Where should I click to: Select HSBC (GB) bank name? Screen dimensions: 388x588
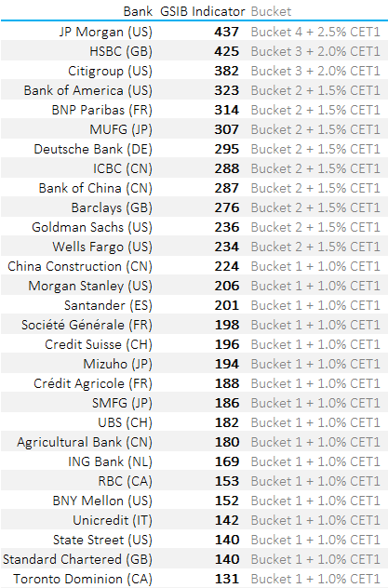coord(121,51)
